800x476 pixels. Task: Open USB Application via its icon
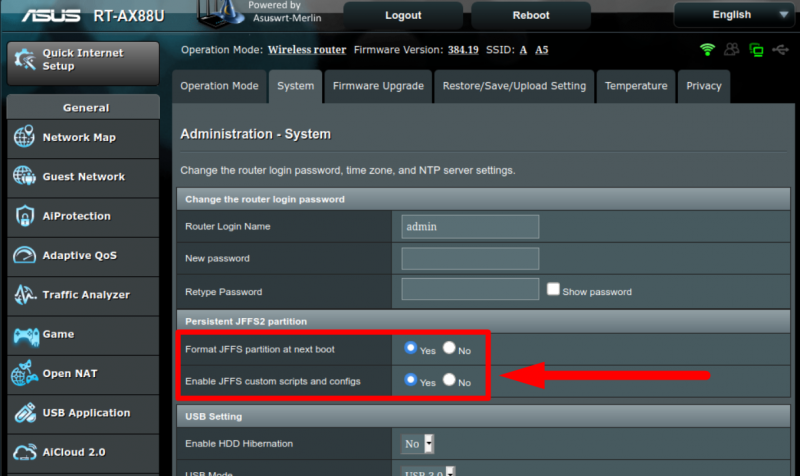[25, 413]
